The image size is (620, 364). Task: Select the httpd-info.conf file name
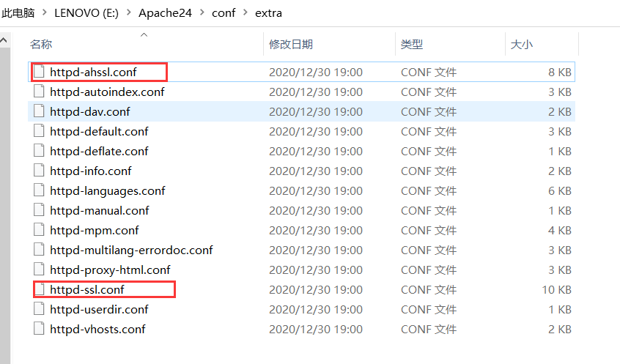[x=91, y=171]
